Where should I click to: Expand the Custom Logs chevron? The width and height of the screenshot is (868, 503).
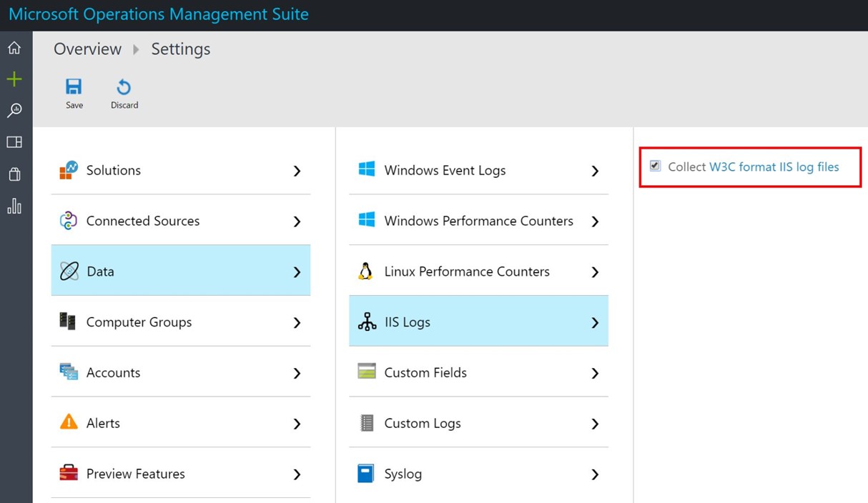[x=595, y=424]
